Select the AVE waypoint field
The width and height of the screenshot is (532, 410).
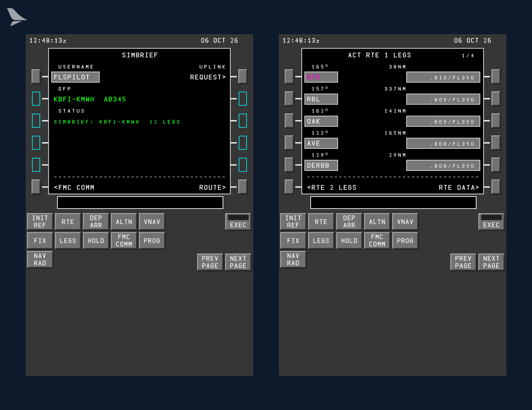[321, 143]
